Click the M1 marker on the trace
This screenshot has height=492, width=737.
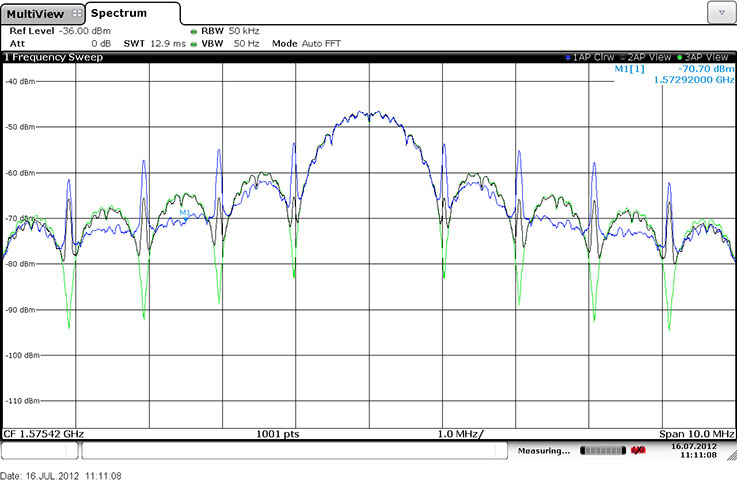(x=185, y=215)
